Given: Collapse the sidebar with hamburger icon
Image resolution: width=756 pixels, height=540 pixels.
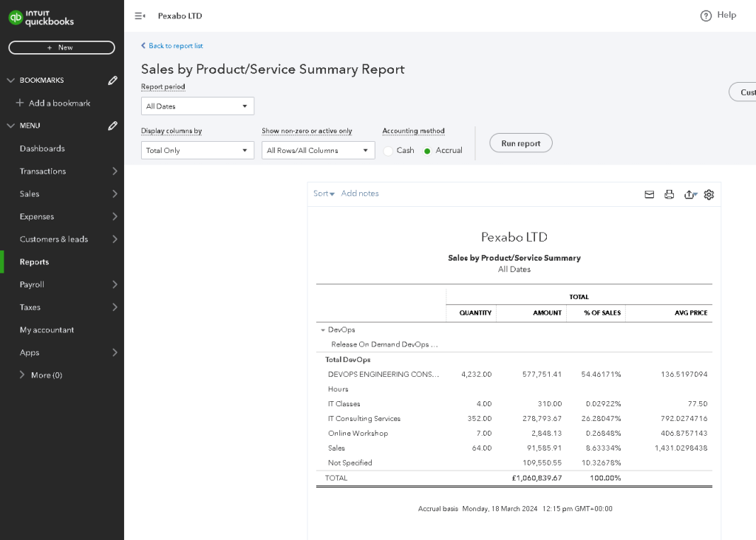Looking at the screenshot, I should tap(140, 16).
